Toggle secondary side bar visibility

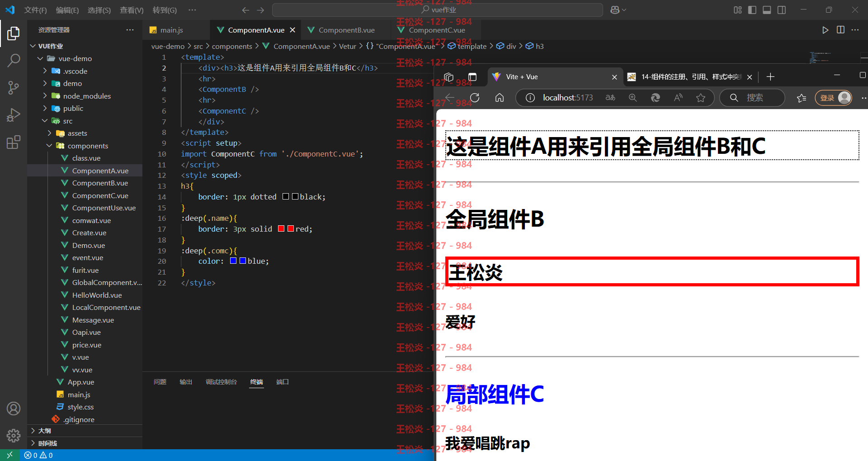781,10
